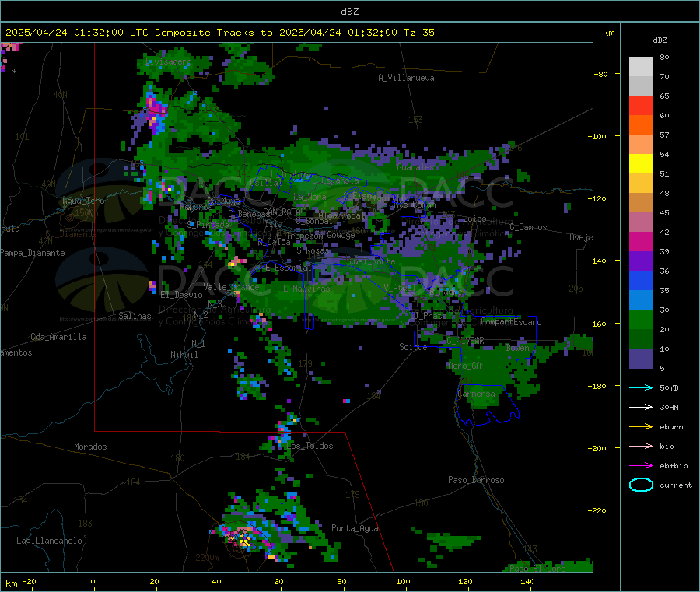Click the '-220' tick on the right axis

tap(597, 511)
